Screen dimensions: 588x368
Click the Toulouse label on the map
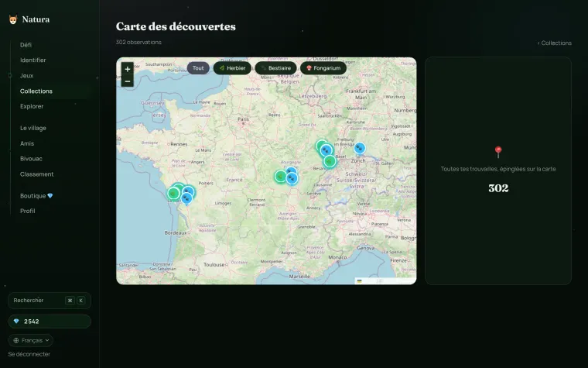pyautogui.click(x=214, y=265)
